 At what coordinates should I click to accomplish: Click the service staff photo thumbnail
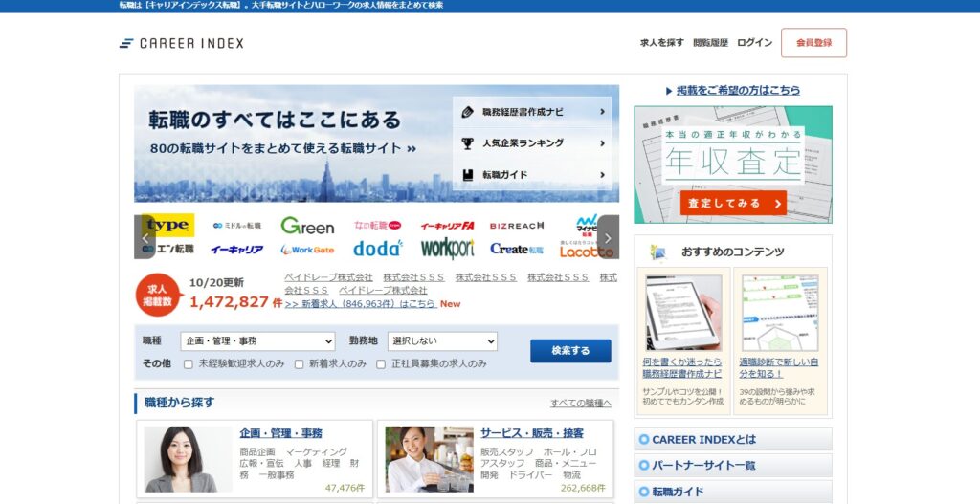pyautogui.click(x=430, y=459)
